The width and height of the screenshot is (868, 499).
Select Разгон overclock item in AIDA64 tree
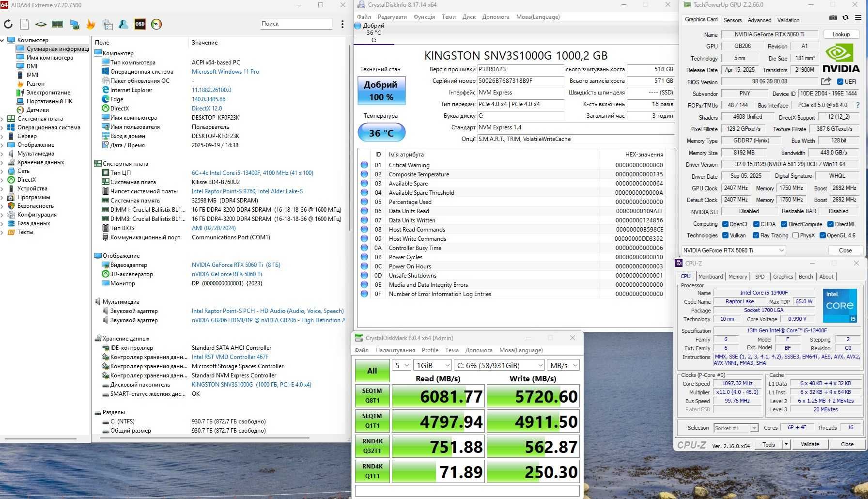[x=35, y=84]
